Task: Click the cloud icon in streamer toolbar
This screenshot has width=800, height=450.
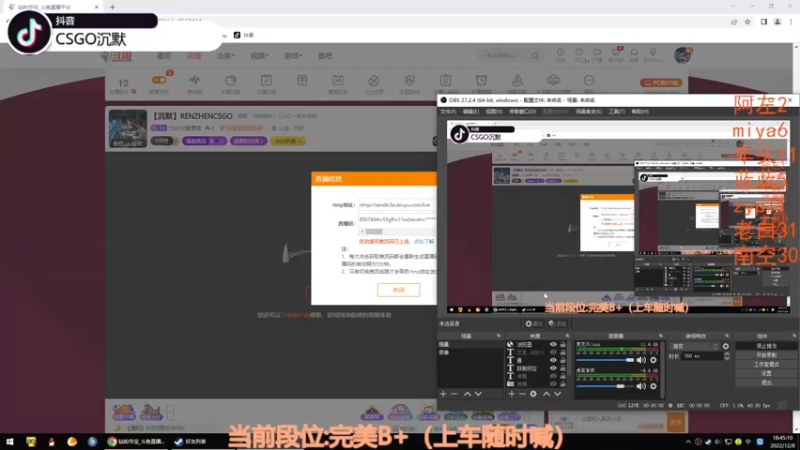Action: 553,80
